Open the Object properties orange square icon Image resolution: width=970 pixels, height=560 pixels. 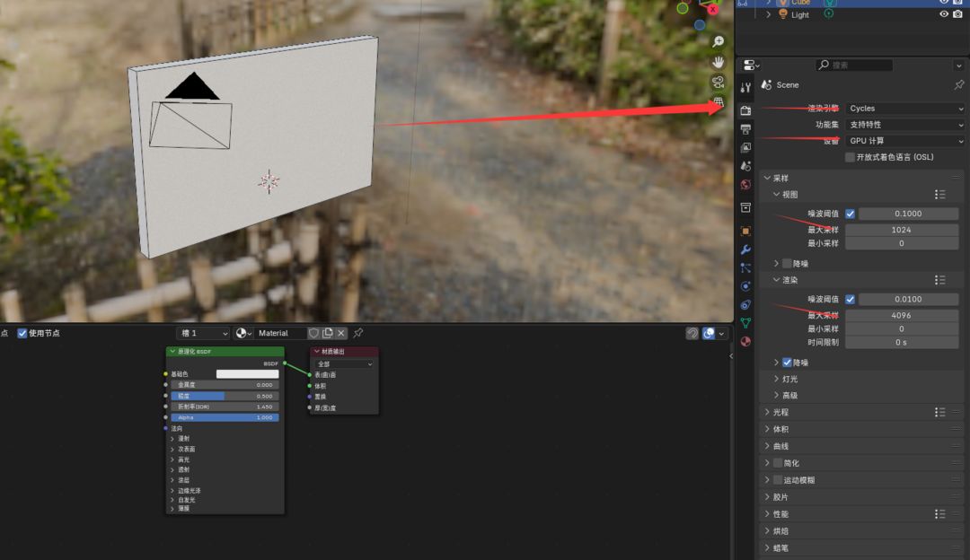(x=745, y=231)
